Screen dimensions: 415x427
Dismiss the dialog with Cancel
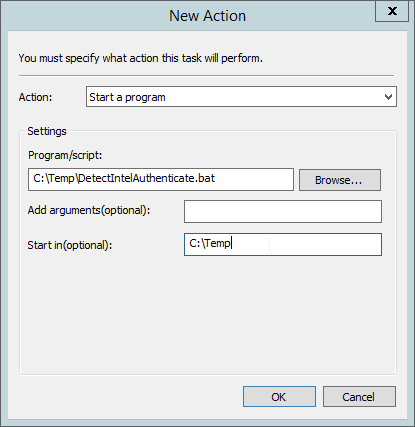tap(359, 397)
